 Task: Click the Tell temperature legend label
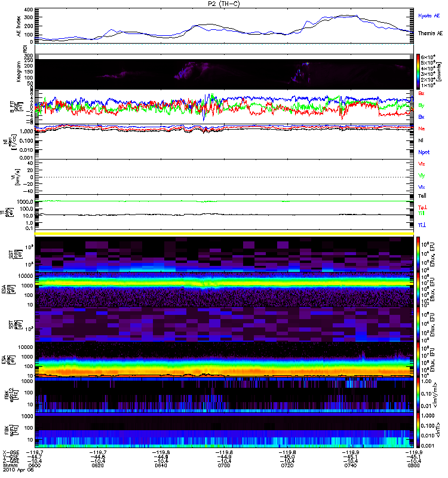click(422, 196)
